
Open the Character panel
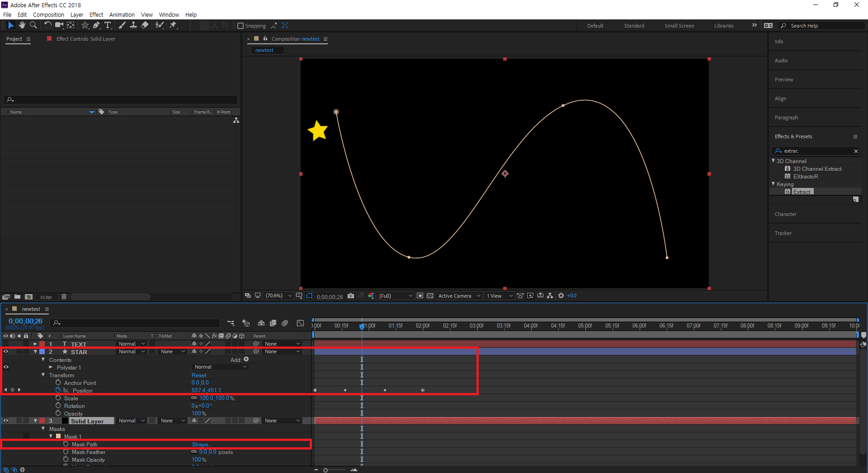[786, 214]
